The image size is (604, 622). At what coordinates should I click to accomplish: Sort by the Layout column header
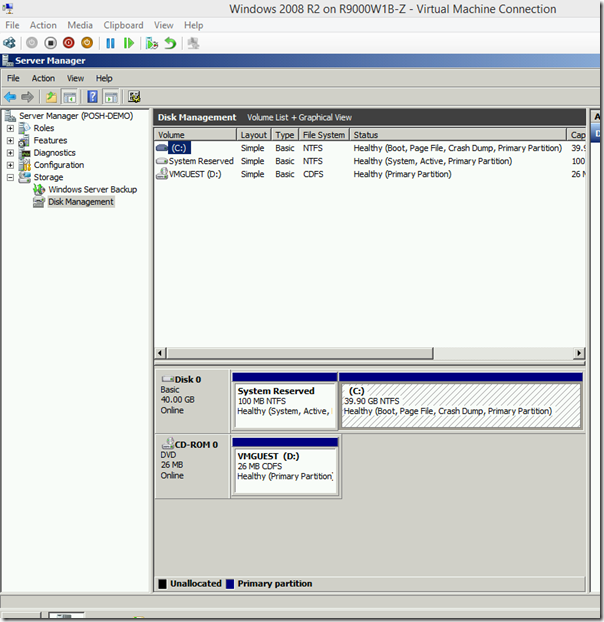click(x=254, y=135)
